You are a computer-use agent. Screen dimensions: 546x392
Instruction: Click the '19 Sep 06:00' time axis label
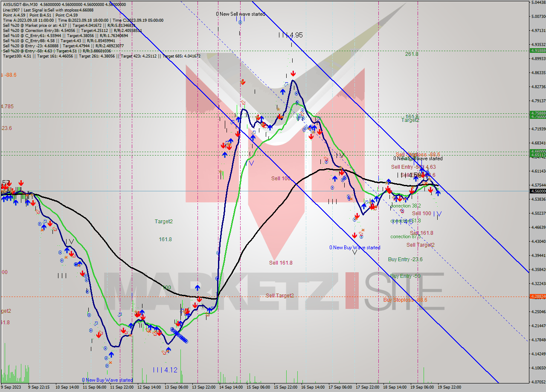[422, 387]
